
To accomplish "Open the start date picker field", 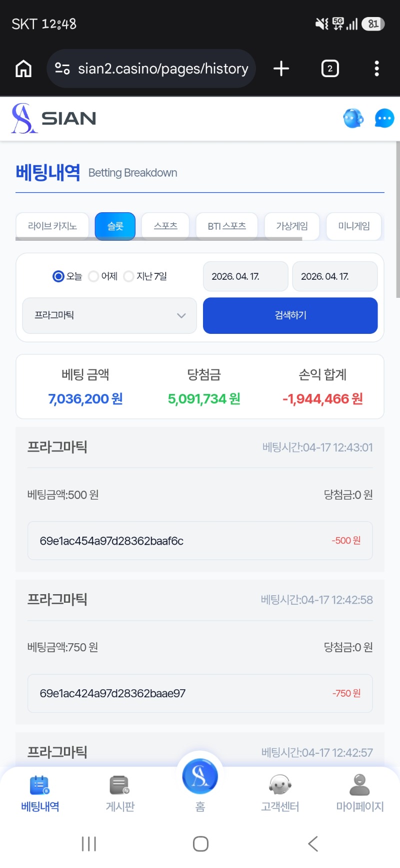I will (x=245, y=276).
